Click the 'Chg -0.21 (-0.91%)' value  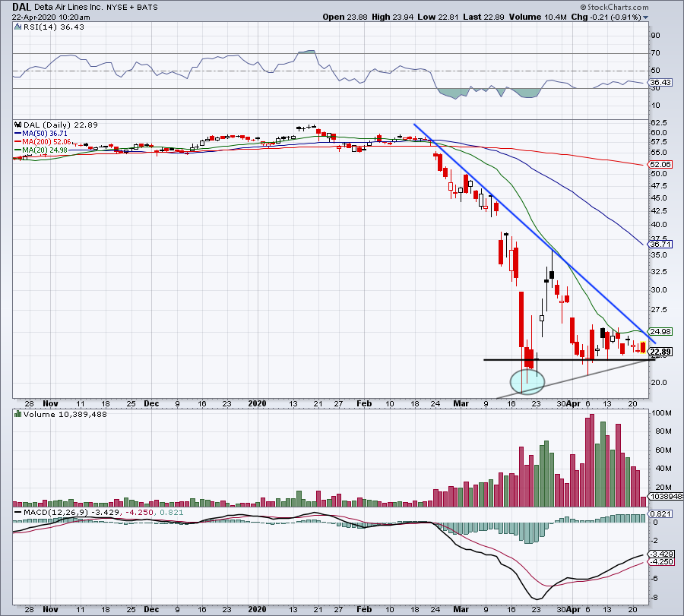(x=606, y=17)
